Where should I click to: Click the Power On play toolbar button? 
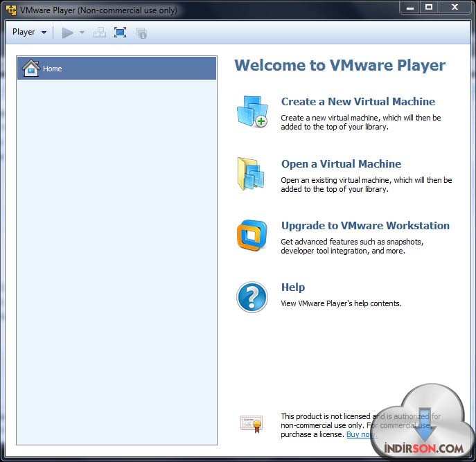point(67,33)
